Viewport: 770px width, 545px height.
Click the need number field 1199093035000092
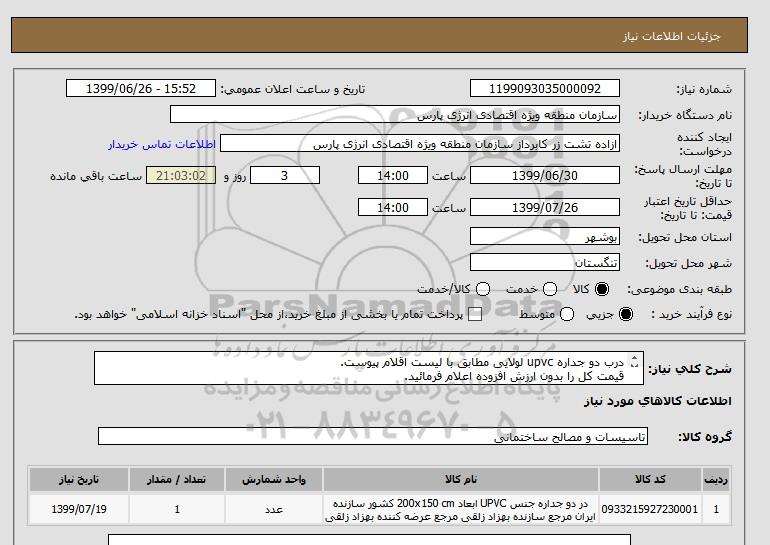coord(545,88)
